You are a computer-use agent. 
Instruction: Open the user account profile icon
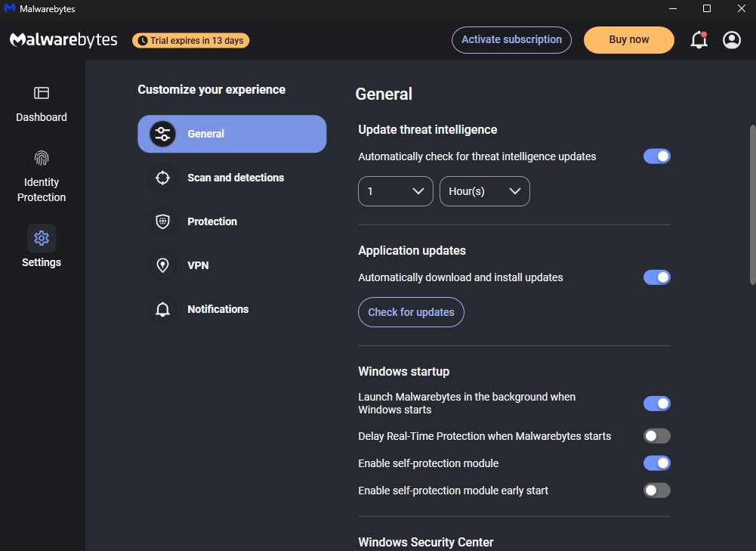click(731, 39)
